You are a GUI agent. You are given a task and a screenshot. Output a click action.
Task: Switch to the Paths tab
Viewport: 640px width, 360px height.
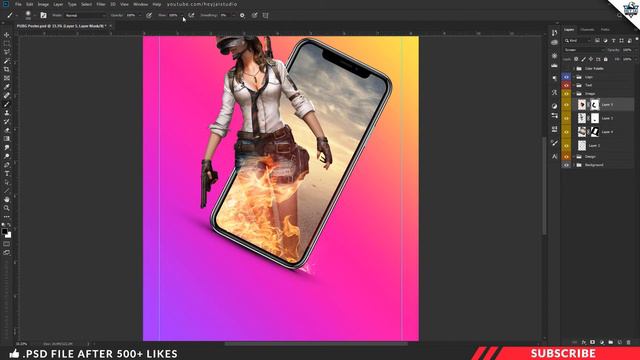pyautogui.click(x=605, y=29)
